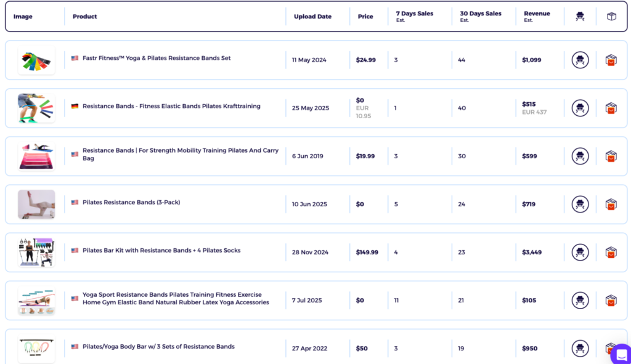Click box icon for Yoga Sport bands row
The height and width of the screenshot is (364, 631).
click(x=611, y=301)
